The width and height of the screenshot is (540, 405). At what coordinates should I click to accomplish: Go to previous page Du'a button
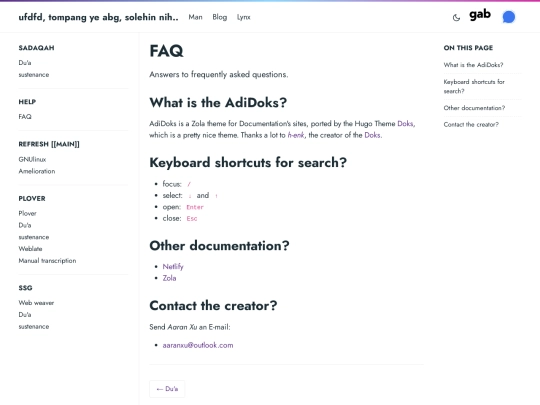point(167,389)
